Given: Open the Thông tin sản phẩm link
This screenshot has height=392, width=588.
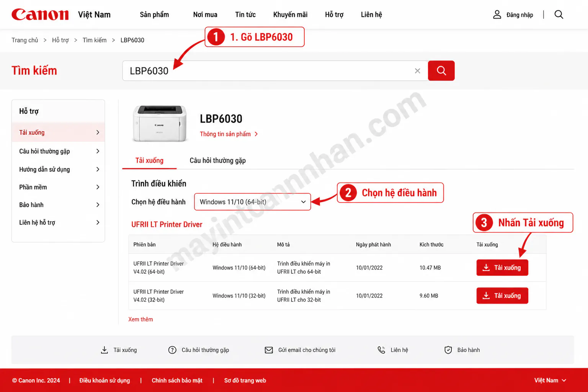Looking at the screenshot, I should (x=229, y=134).
